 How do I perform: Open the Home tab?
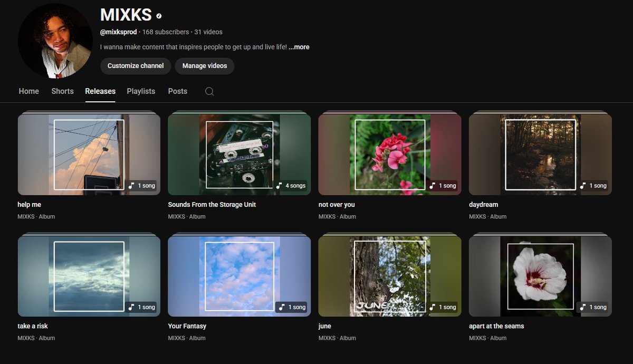pos(29,91)
